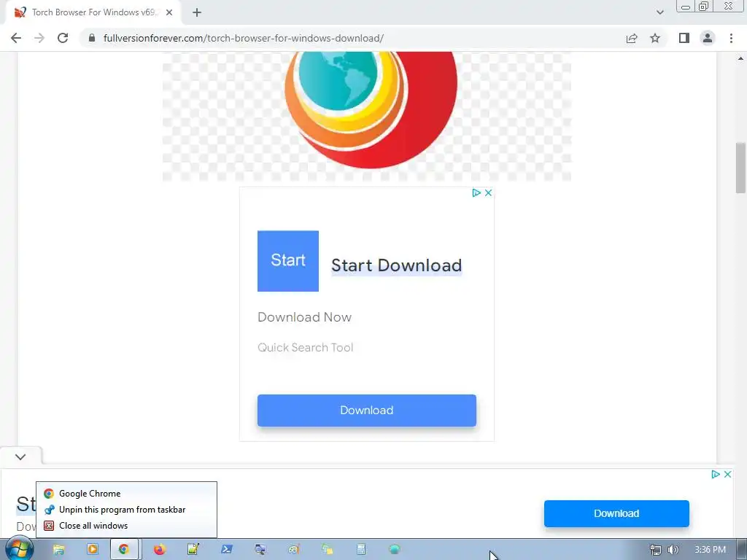This screenshot has width=747, height=560.
Task: Go back to previous page
Action: 16,38
